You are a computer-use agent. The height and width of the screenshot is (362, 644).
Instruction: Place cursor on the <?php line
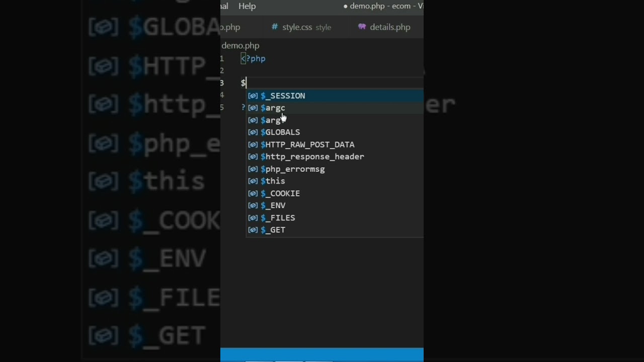point(253,58)
